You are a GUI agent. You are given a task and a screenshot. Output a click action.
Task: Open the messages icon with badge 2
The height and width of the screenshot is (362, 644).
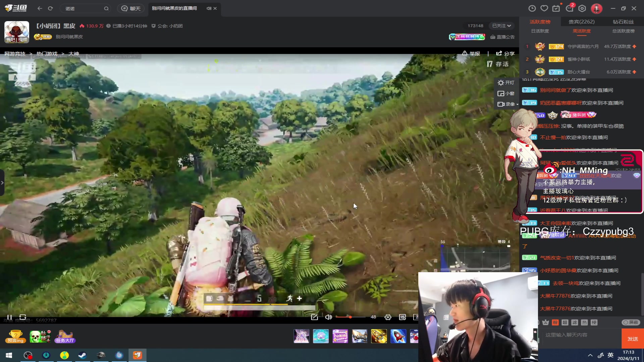click(x=570, y=8)
